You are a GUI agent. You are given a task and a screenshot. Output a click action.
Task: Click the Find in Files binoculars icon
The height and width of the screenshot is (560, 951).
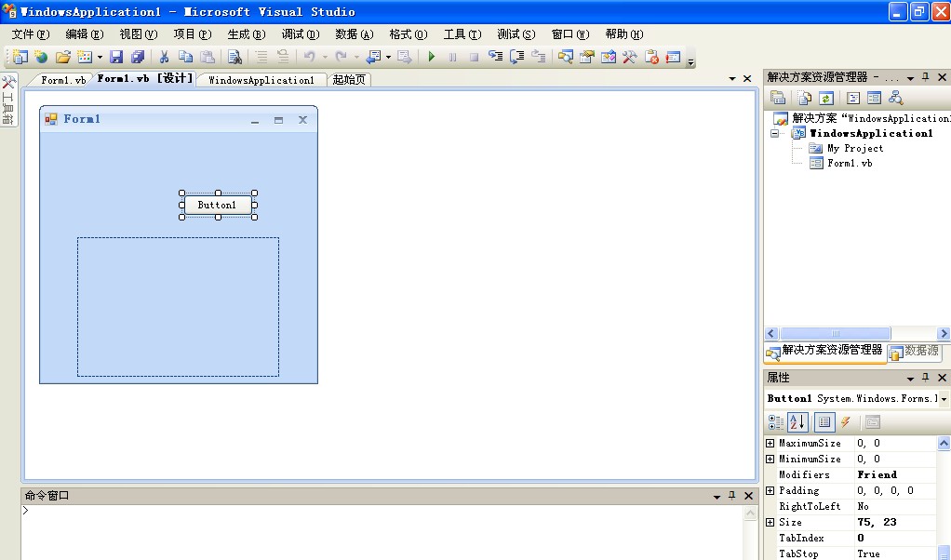point(234,57)
